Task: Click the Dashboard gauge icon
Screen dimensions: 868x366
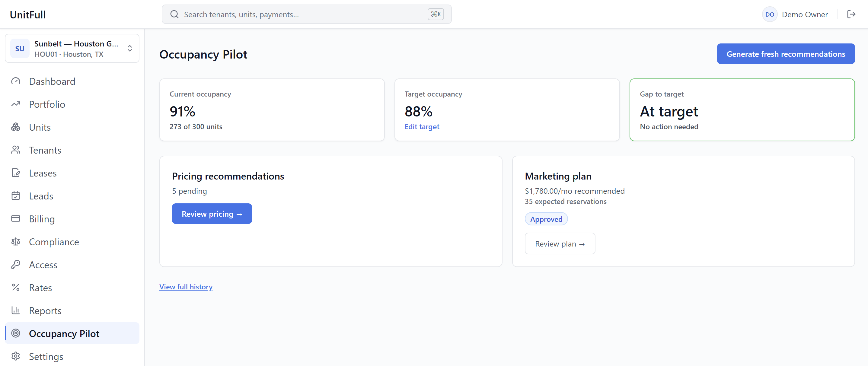Action: pos(16,81)
